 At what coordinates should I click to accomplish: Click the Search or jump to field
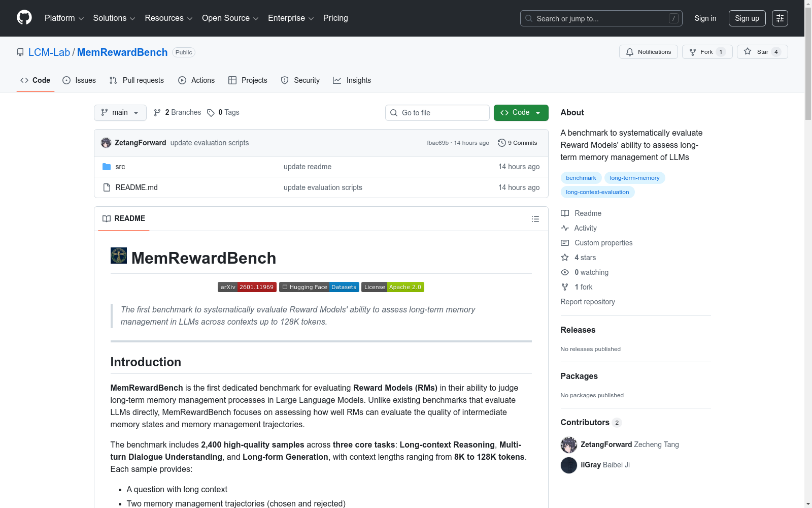[601, 18]
